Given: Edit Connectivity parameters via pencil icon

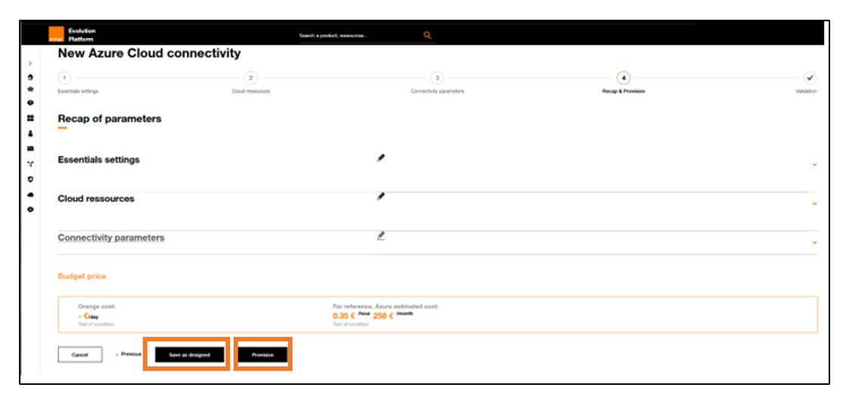Looking at the screenshot, I should tap(381, 235).
